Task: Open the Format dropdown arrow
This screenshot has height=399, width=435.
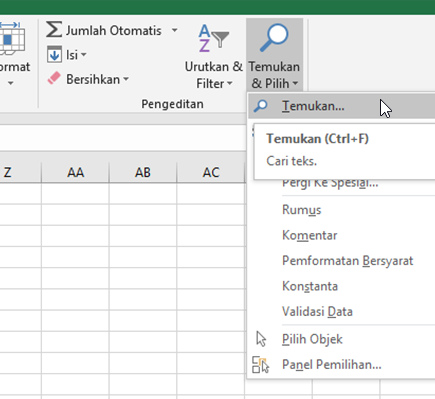Action: 11,83
